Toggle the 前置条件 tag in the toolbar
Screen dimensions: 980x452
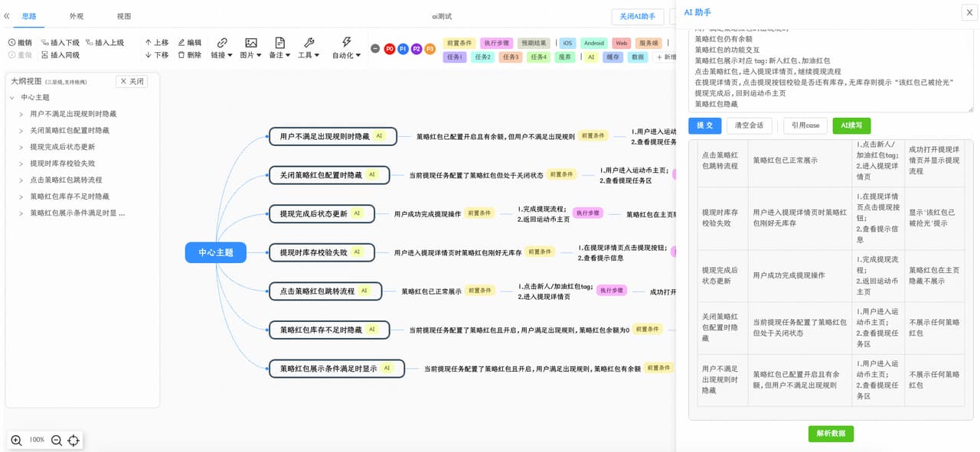pos(459,44)
